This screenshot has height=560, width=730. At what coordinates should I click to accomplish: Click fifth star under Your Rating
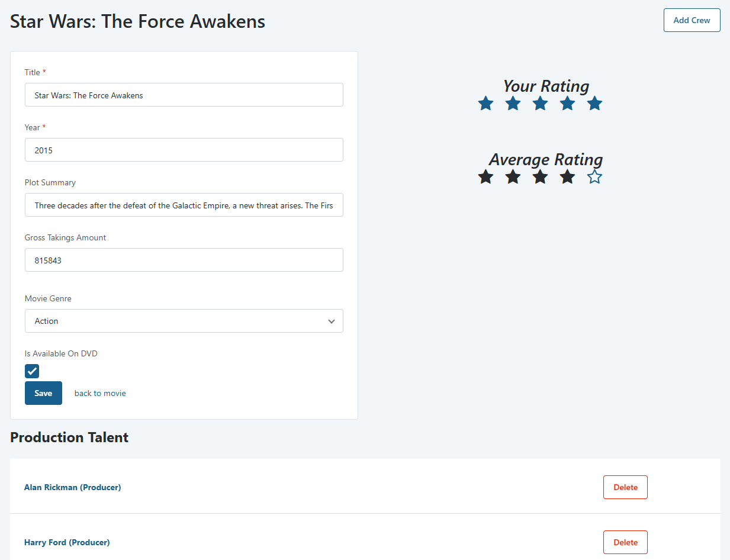594,104
